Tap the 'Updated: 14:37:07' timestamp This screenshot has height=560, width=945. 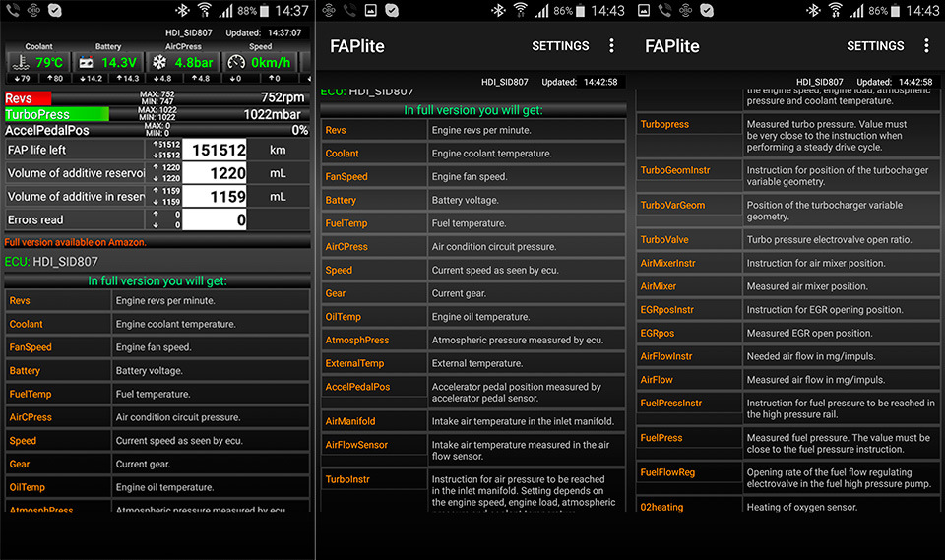coord(264,32)
